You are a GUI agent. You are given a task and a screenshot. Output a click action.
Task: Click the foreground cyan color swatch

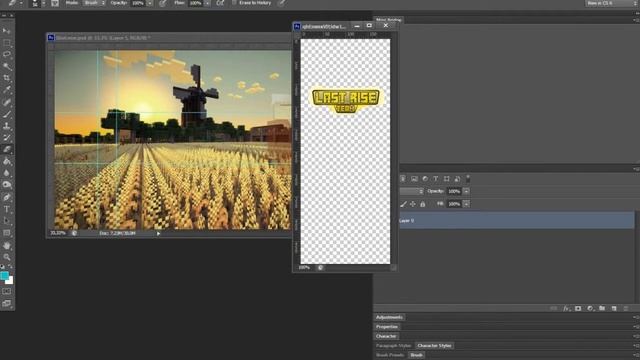(4, 276)
